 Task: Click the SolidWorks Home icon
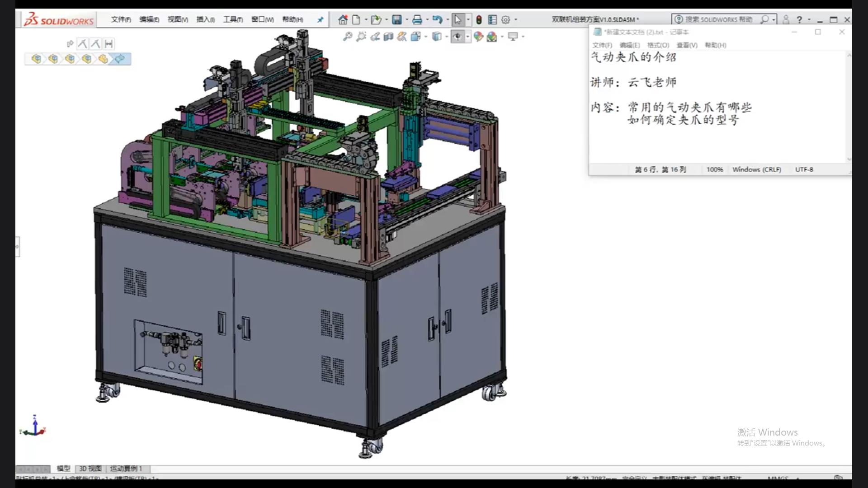[343, 19]
